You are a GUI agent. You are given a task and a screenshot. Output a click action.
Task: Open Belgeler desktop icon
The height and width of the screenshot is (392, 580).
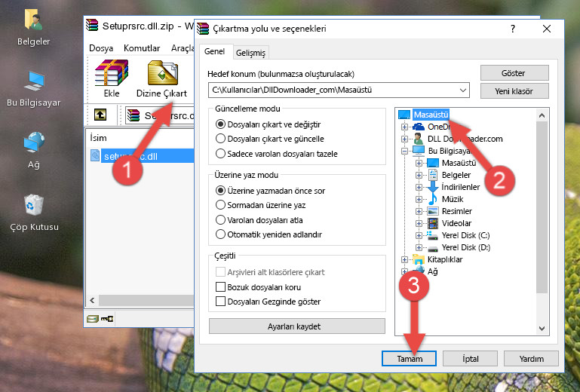tap(33, 28)
